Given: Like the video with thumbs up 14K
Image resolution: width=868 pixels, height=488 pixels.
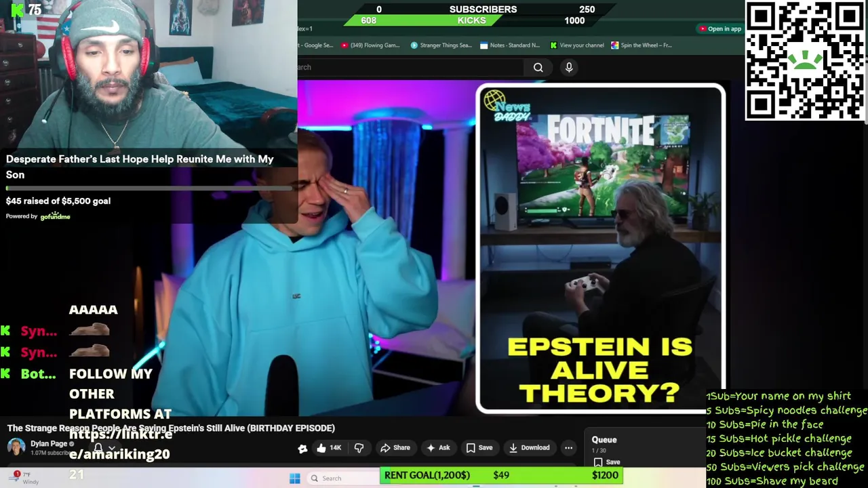Looking at the screenshot, I should 328,447.
